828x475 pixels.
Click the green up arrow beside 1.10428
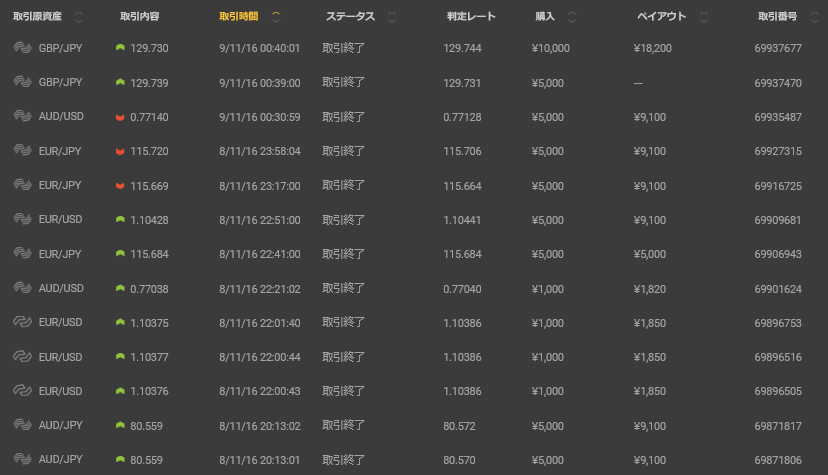coord(120,219)
